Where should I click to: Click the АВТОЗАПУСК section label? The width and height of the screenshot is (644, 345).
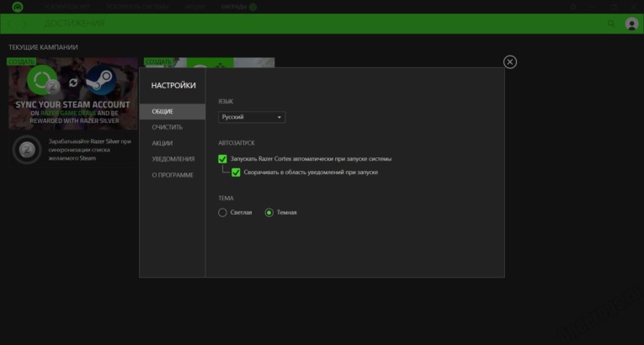[237, 143]
